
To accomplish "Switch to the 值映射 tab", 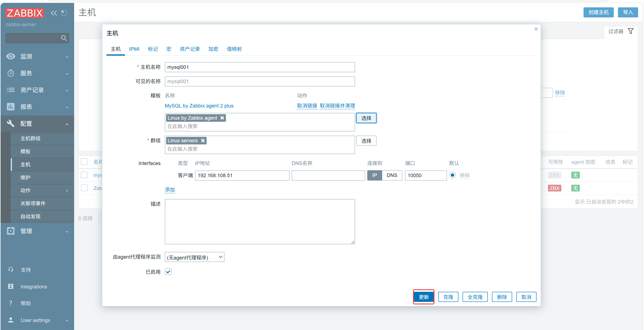I will (x=234, y=49).
